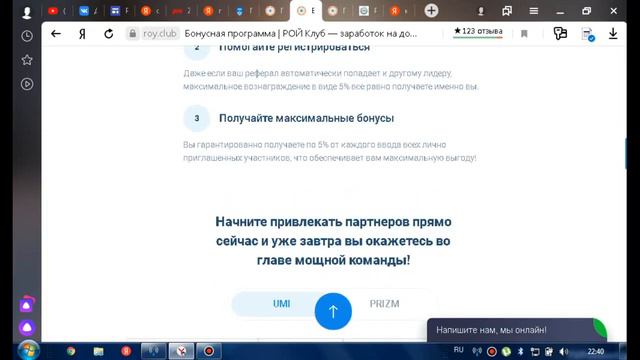The image size is (640, 360).
Task: Open File Explorer from the taskbar
Action: pyautogui.click(x=98, y=351)
